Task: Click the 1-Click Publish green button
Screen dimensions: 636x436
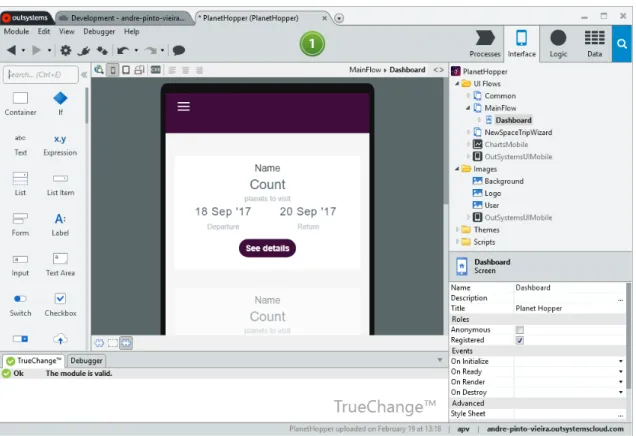Action: point(312,43)
